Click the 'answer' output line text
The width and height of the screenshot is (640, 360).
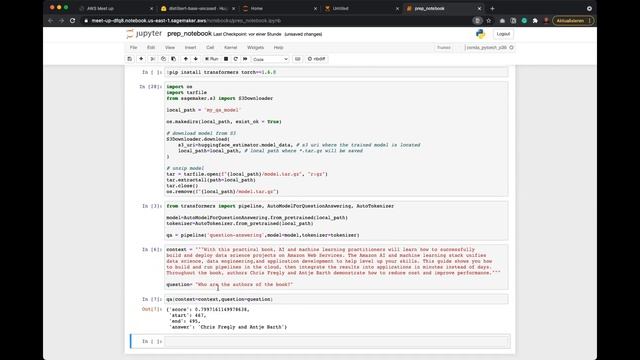[x=228, y=327]
